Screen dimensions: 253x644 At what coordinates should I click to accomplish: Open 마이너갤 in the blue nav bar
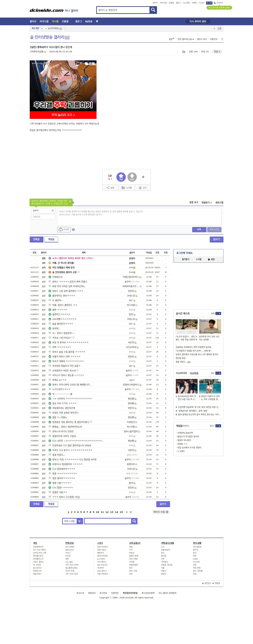point(44,22)
